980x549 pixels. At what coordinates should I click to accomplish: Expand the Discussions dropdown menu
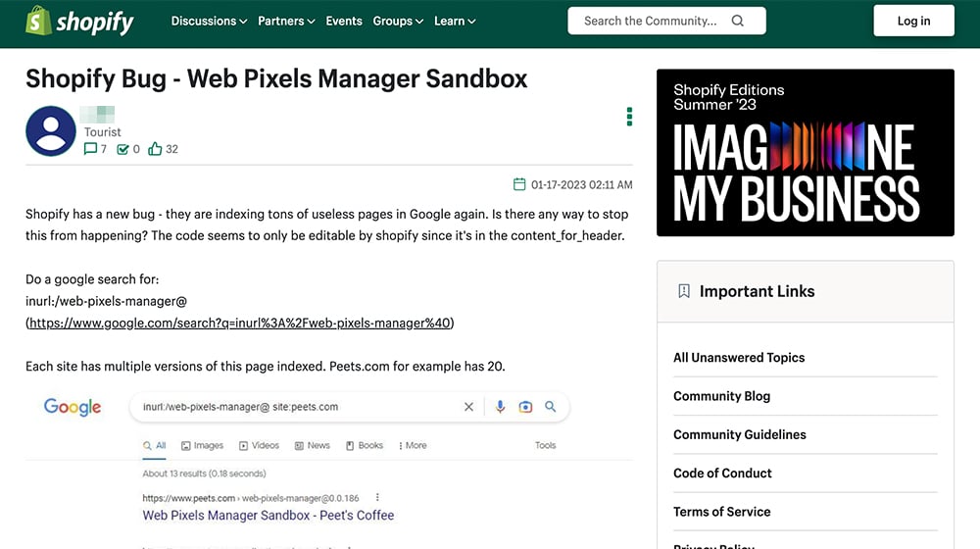pyautogui.click(x=209, y=21)
